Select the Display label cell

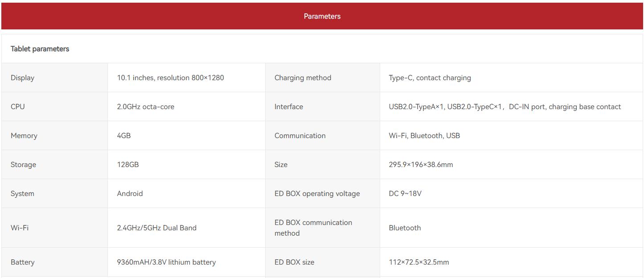(x=23, y=78)
